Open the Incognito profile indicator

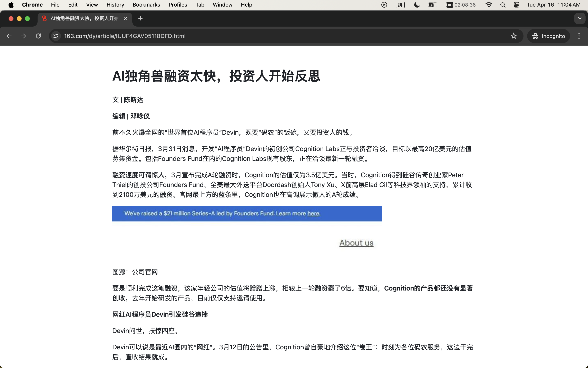[548, 36]
